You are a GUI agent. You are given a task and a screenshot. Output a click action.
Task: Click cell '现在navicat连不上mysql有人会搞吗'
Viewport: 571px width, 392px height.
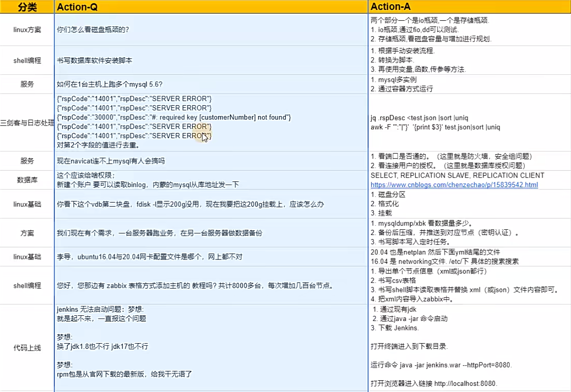211,161
